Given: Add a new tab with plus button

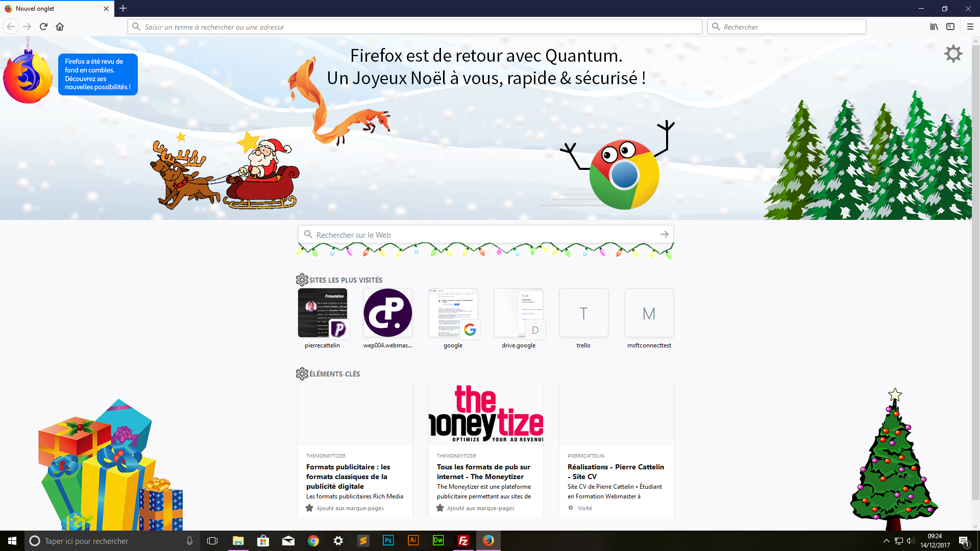Looking at the screenshot, I should coord(123,8).
